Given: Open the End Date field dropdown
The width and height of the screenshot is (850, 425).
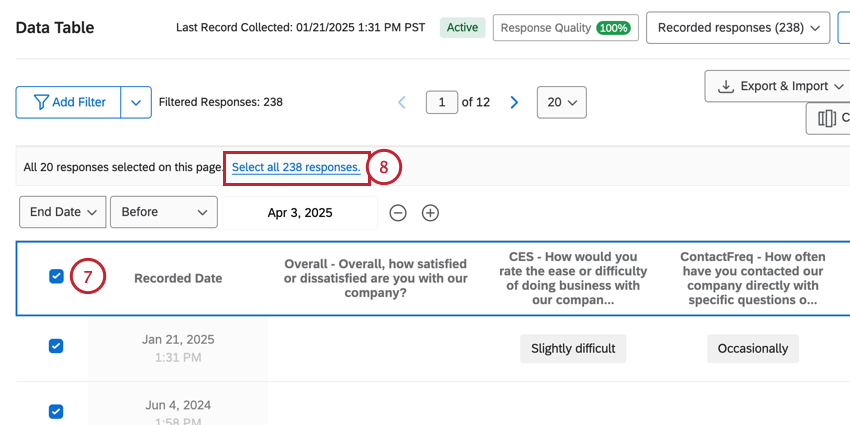Looking at the screenshot, I should 62,212.
